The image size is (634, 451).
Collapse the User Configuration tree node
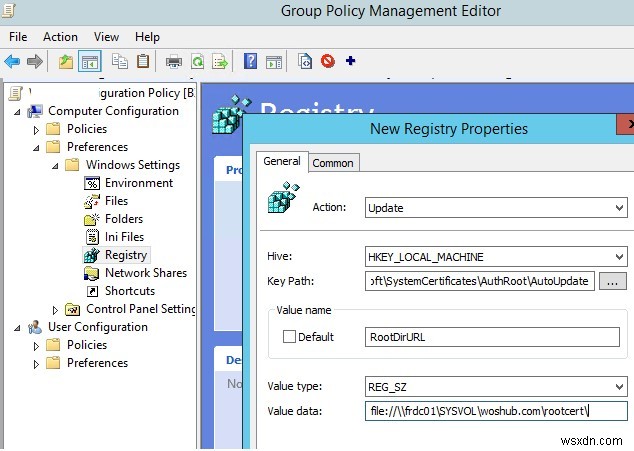coord(17,328)
